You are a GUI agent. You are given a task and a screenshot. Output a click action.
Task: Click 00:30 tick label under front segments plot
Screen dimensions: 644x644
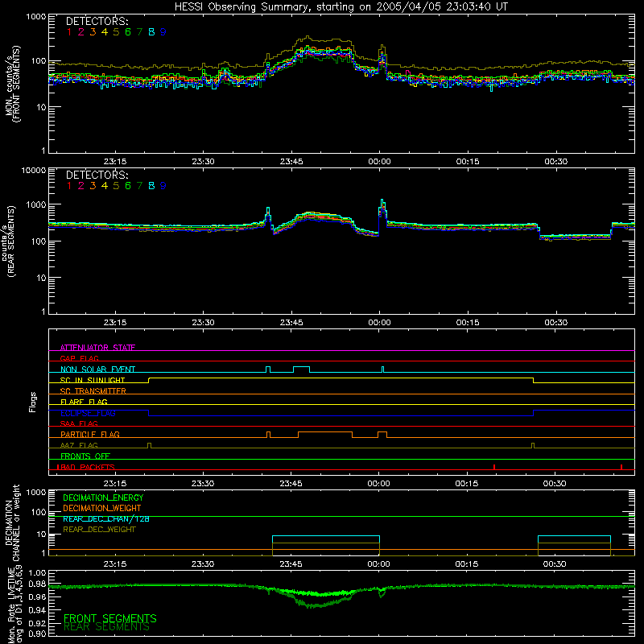[556, 162]
